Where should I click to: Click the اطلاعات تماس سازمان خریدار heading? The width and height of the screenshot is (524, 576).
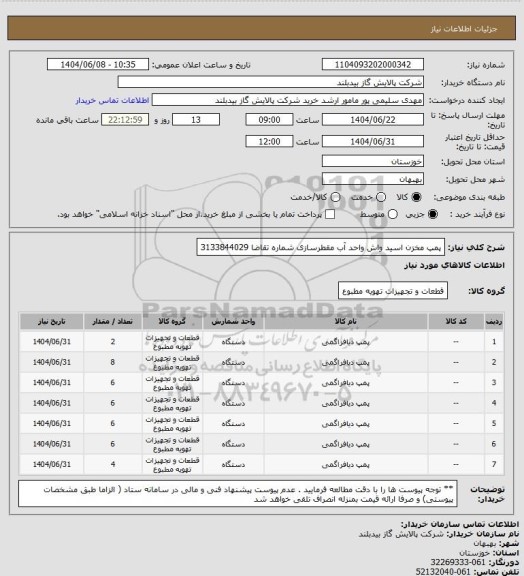(460, 524)
